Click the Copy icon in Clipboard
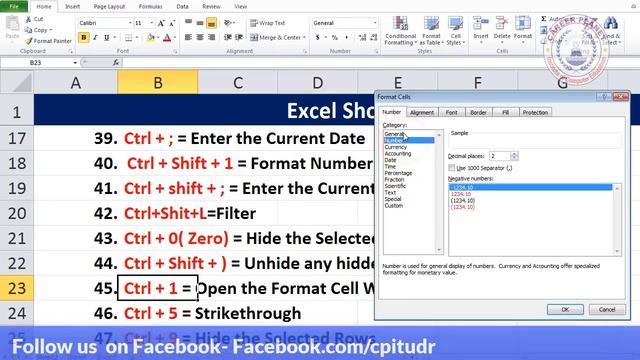The width and height of the screenshot is (640, 360). (x=28, y=30)
